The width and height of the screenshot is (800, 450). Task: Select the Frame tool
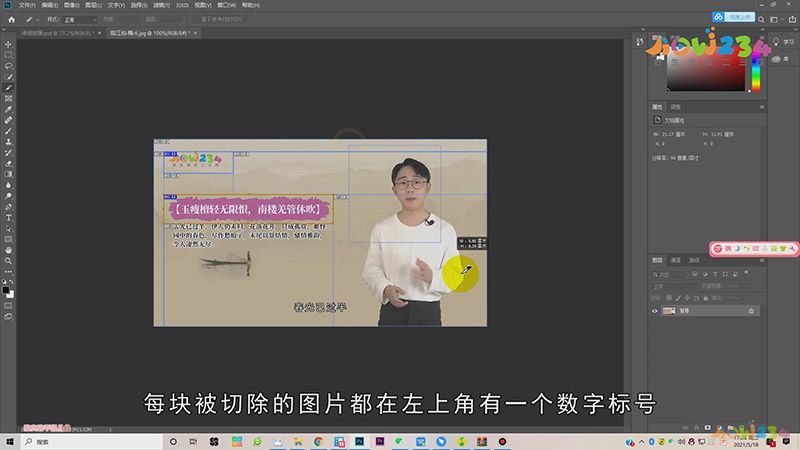point(8,98)
